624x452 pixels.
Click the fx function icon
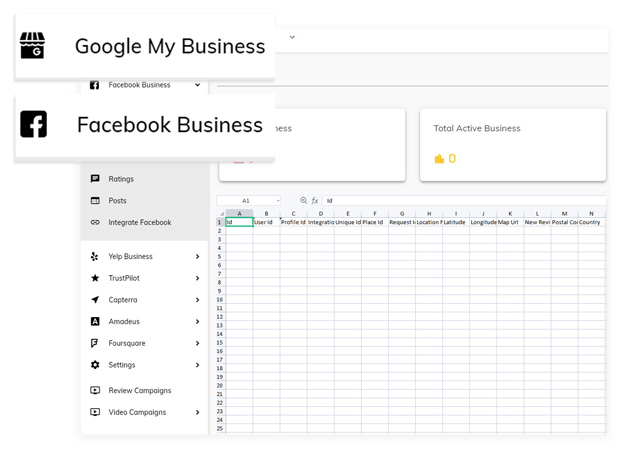tap(315, 201)
